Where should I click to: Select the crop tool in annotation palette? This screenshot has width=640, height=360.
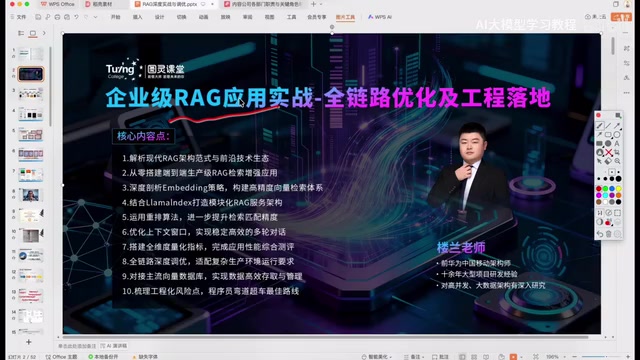[617, 152]
